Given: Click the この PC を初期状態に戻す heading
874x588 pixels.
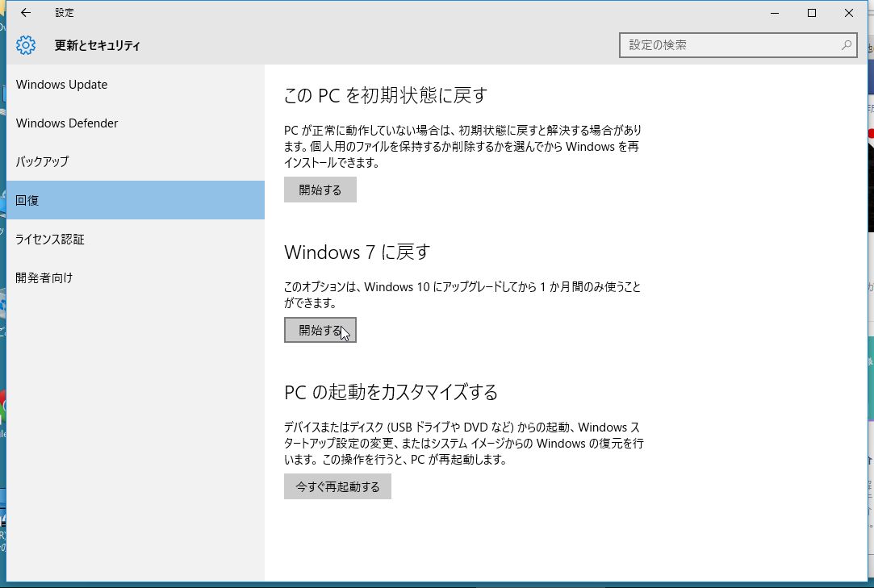Looking at the screenshot, I should tap(386, 95).
